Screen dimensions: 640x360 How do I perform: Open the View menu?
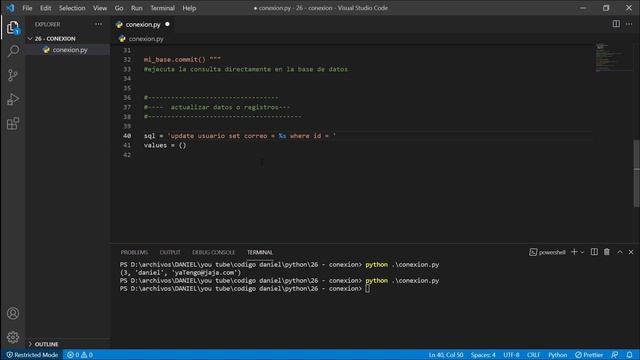100,8
